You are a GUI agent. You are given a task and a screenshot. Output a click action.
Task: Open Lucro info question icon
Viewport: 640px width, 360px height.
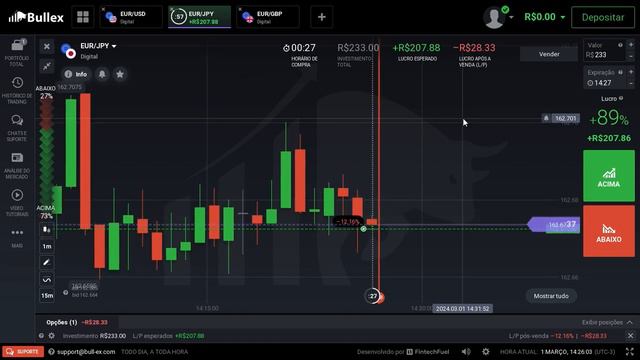pos(621,98)
